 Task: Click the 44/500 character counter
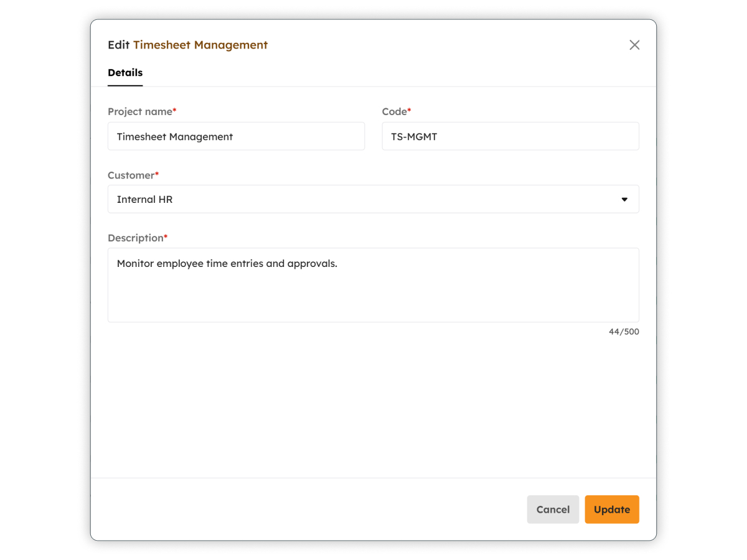pyautogui.click(x=624, y=332)
